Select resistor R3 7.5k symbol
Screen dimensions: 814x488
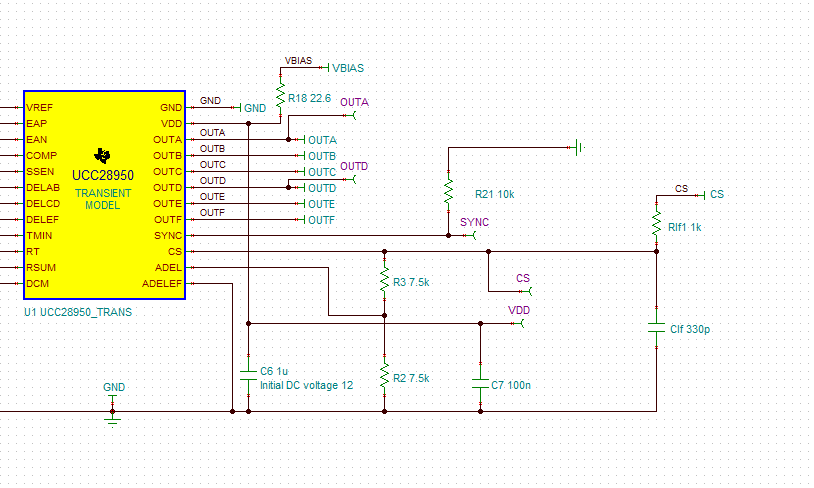click(x=384, y=280)
